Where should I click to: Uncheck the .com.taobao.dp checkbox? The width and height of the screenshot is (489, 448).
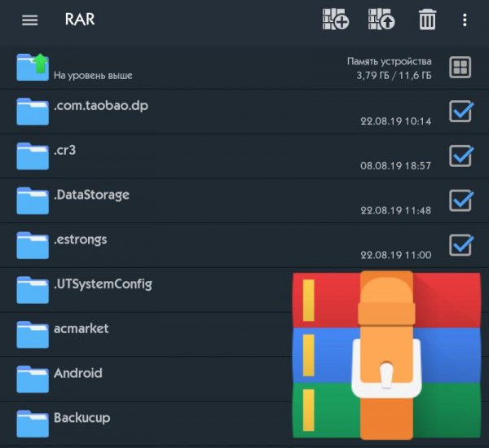pyautogui.click(x=461, y=112)
